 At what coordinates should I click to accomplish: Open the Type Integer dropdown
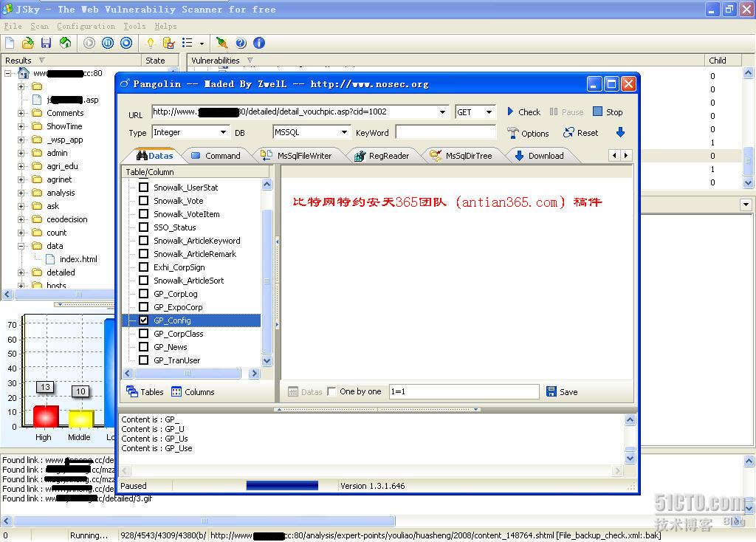223,132
